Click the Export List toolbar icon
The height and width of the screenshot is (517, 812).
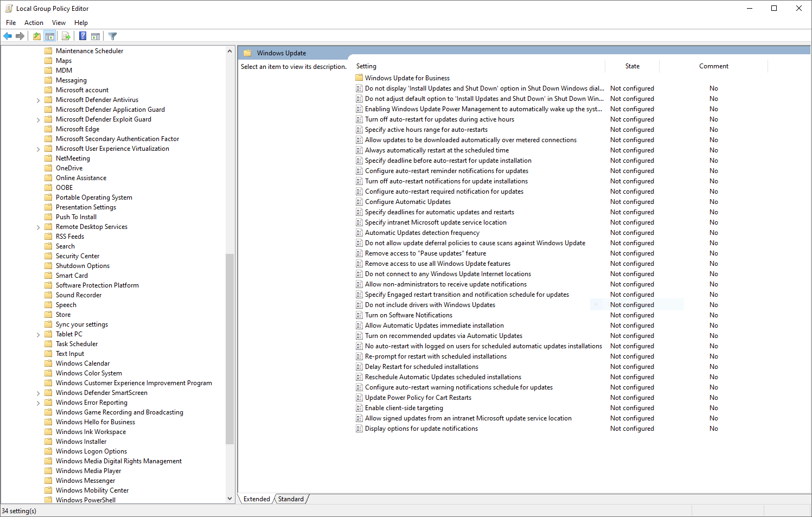click(66, 36)
